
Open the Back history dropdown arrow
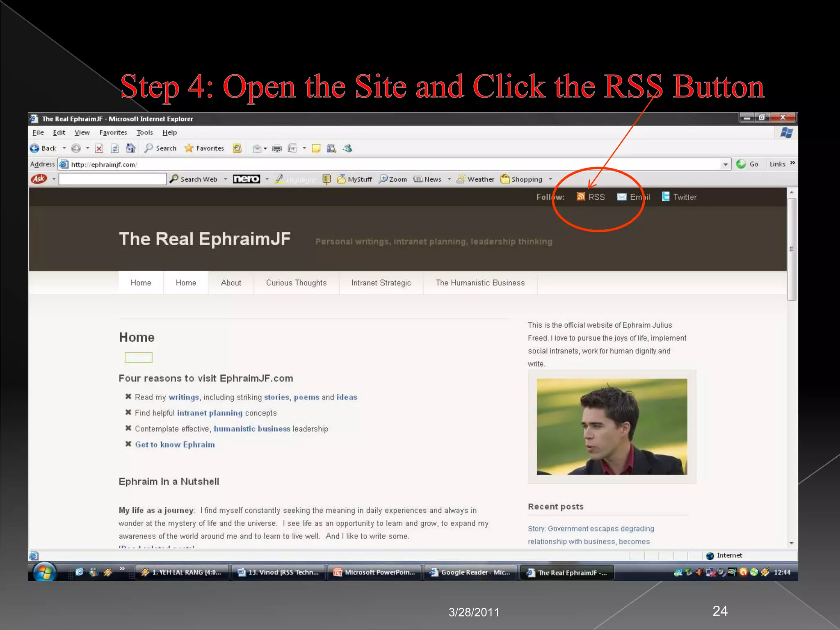(x=64, y=148)
